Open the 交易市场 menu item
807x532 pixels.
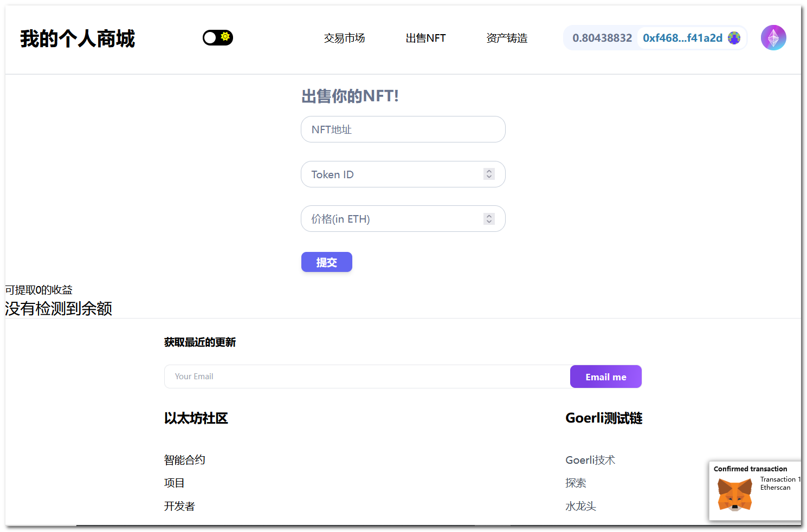344,38
